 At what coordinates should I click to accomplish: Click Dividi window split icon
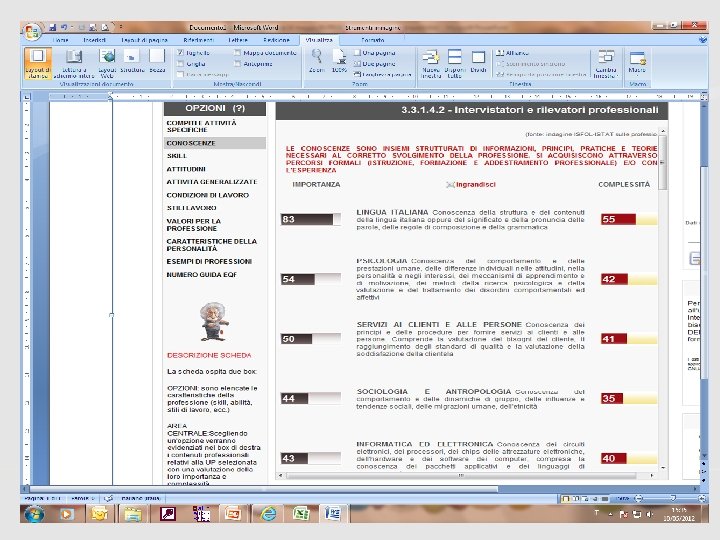coord(478,61)
